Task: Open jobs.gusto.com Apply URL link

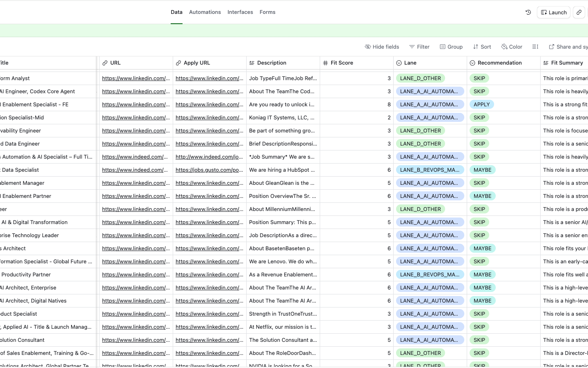Action: [x=209, y=170]
